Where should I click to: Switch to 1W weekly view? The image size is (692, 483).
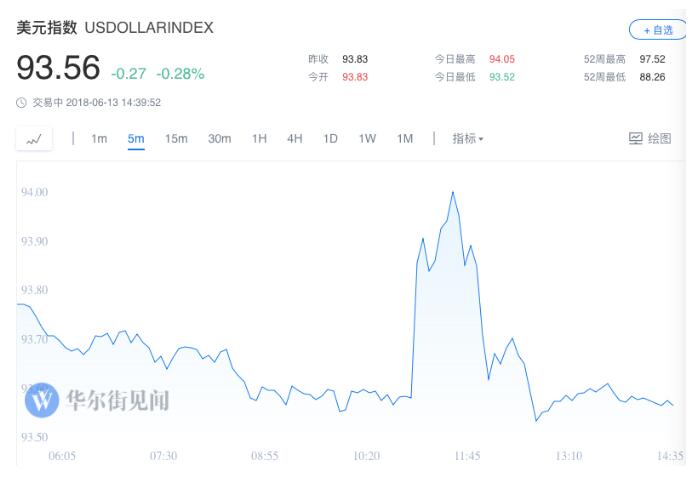click(367, 138)
